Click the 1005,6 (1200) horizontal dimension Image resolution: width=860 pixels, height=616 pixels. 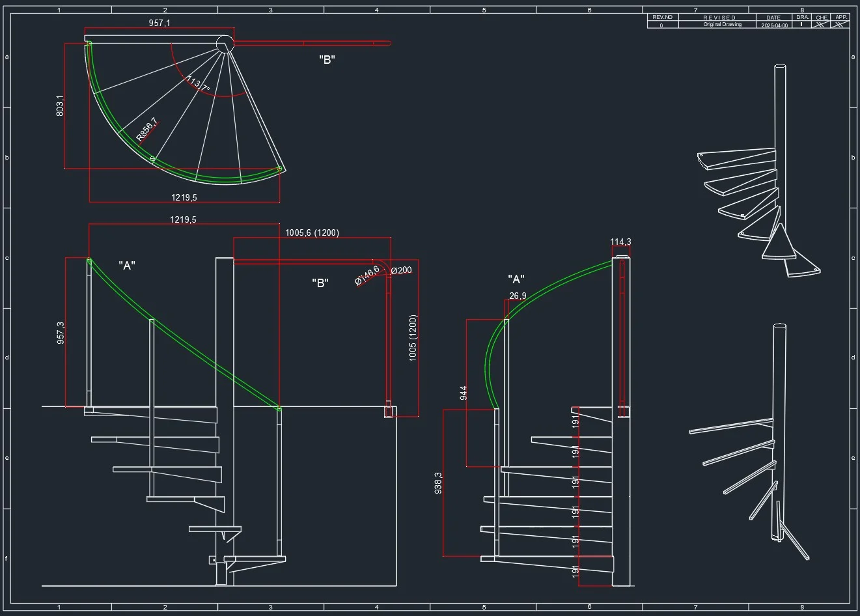coord(312,232)
